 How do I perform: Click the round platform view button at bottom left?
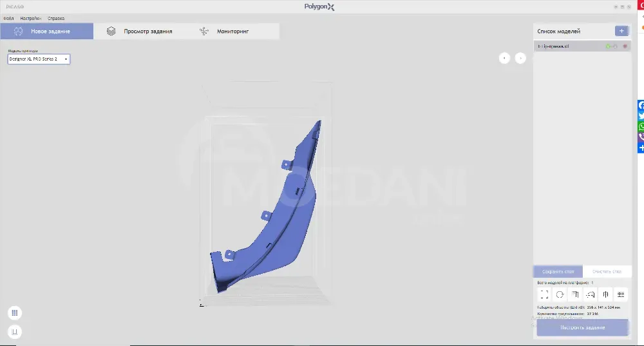14,332
